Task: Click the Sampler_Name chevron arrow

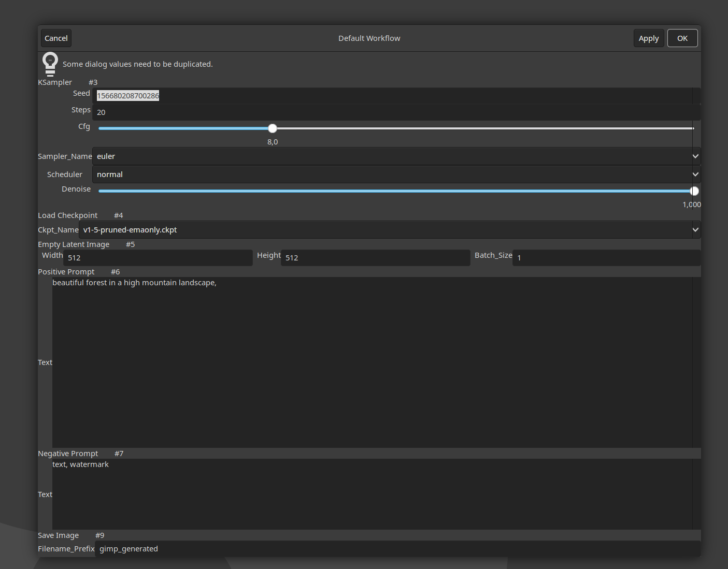Action: click(x=695, y=156)
